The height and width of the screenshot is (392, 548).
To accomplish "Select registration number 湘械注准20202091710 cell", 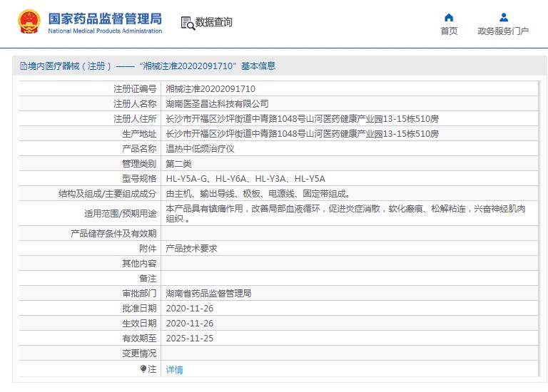I will pos(210,89).
